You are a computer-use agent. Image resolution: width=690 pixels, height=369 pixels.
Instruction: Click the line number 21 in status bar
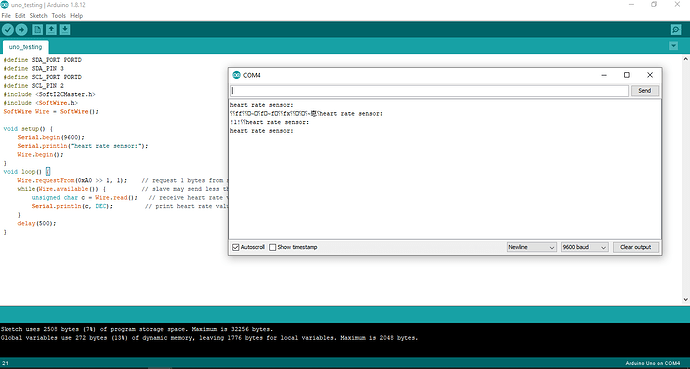coord(4,364)
